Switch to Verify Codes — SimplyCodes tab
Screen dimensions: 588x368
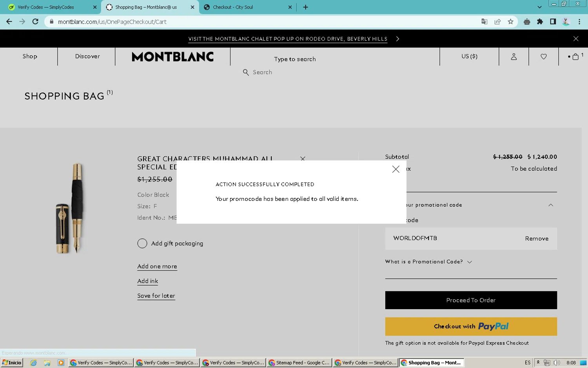click(53, 7)
